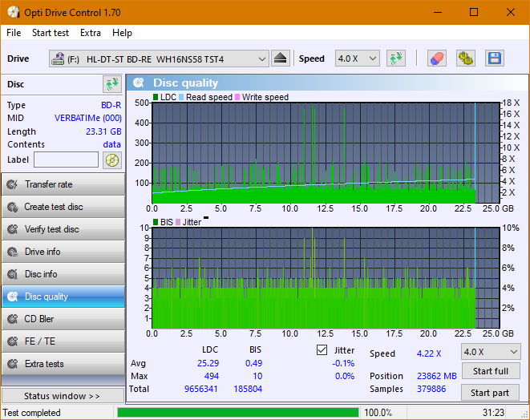Expand the drive selection dropdown
Viewport: 530px width, 420px height.
click(262, 59)
